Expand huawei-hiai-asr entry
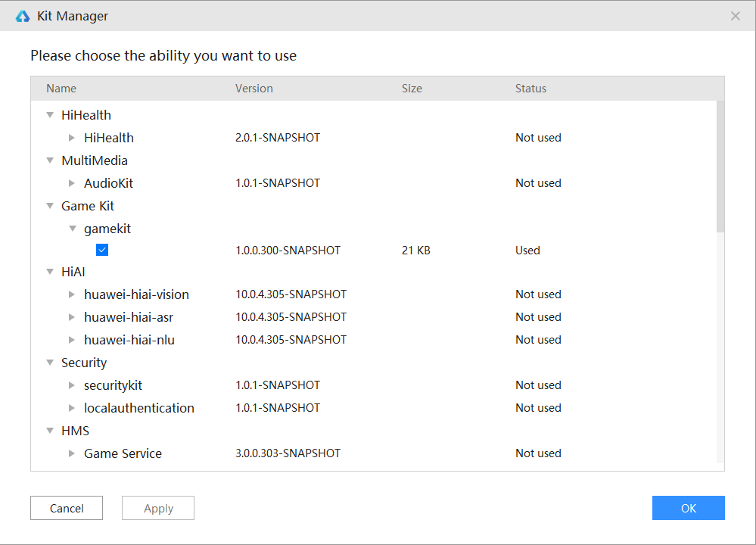The height and width of the screenshot is (545, 756). (72, 317)
